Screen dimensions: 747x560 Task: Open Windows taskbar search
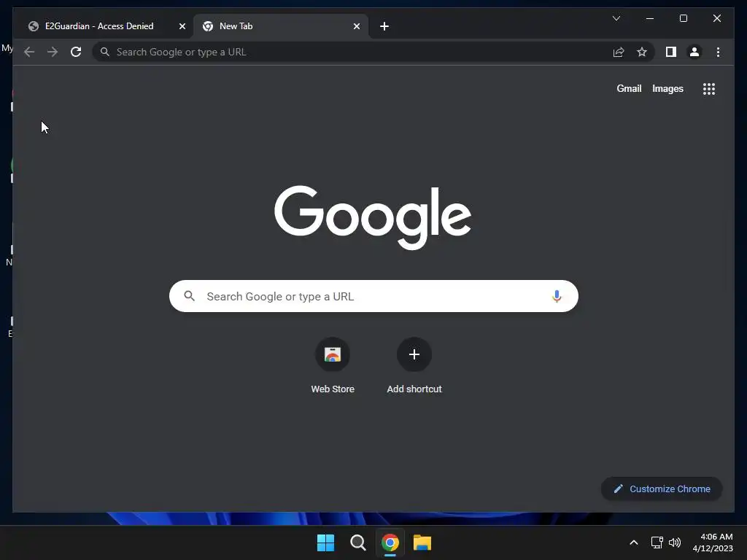point(357,542)
